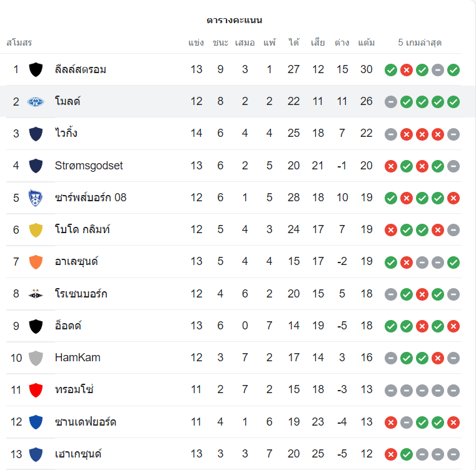Screen dimensions: 476x470
Task: Click the HamKam grey crest icon
Action: [36, 357]
